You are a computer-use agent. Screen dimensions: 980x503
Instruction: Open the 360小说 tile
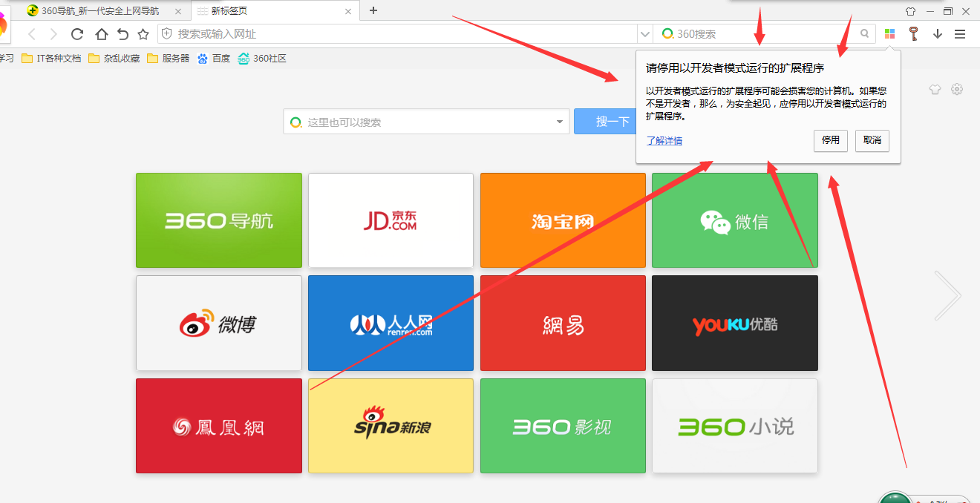735,426
